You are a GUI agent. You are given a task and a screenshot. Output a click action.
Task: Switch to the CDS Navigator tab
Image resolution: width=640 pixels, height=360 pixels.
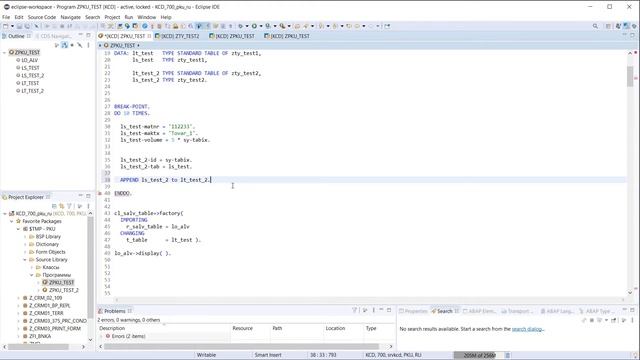tap(53, 36)
